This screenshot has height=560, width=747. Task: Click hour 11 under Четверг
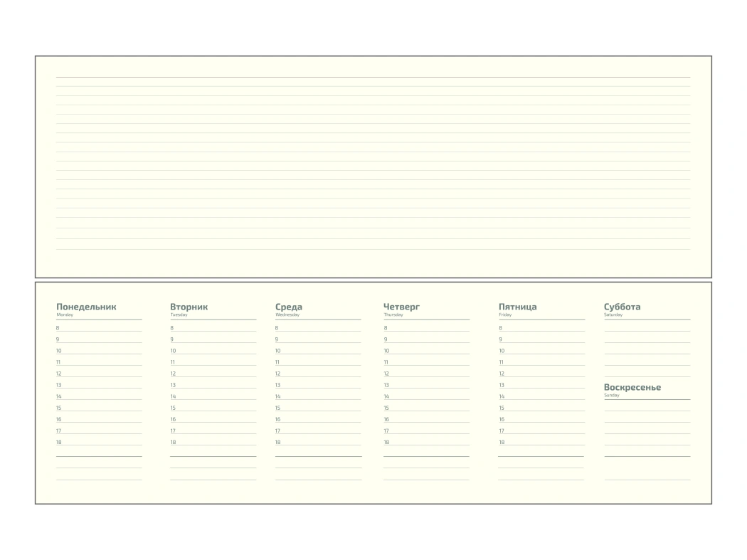[x=386, y=362]
